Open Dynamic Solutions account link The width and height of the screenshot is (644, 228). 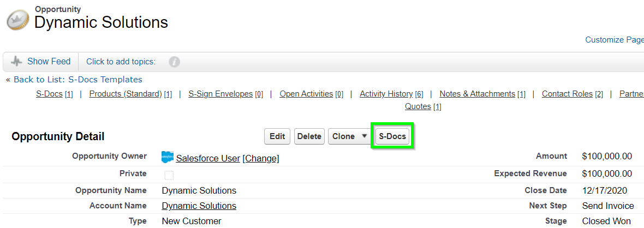tap(199, 206)
